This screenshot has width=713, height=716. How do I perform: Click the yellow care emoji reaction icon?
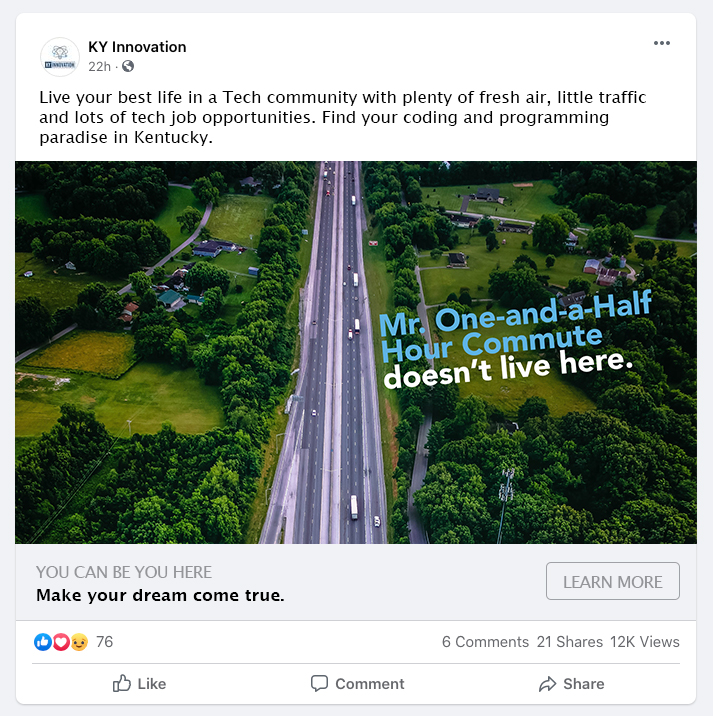(79, 642)
